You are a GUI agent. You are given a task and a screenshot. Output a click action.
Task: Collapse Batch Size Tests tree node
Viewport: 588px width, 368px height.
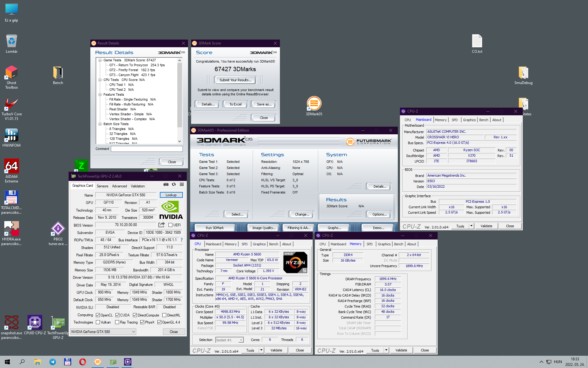(x=100, y=124)
